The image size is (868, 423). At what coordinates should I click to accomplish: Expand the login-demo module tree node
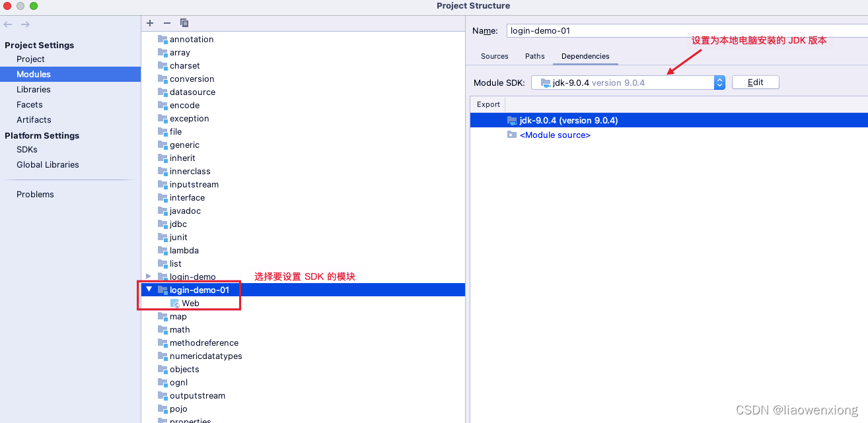pos(149,277)
